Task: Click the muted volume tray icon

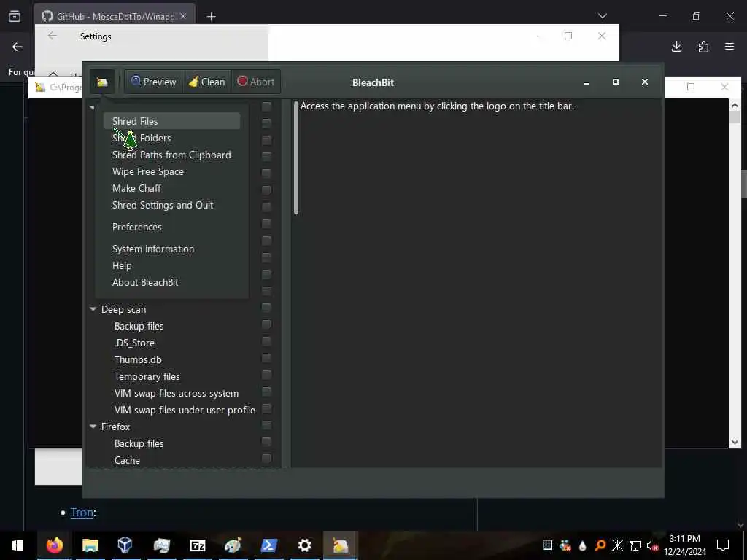Action: (652, 545)
